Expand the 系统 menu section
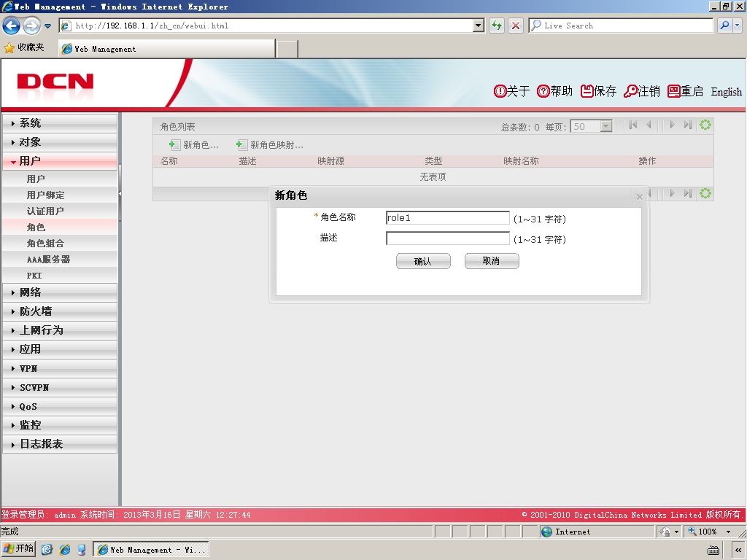 60,122
